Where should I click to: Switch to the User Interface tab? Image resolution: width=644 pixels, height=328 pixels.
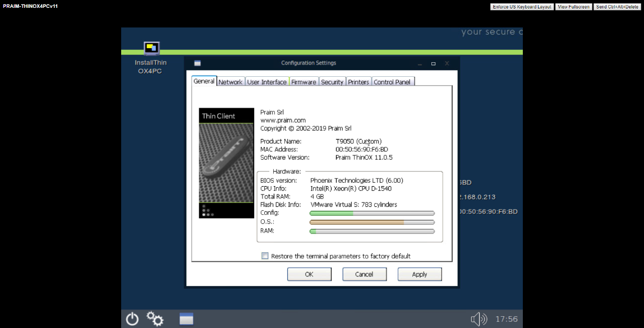point(267,82)
